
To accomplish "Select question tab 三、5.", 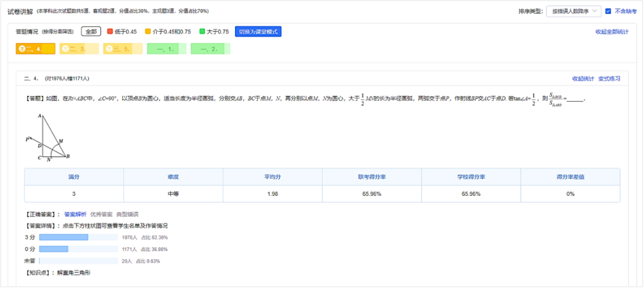I will tap(123, 49).
